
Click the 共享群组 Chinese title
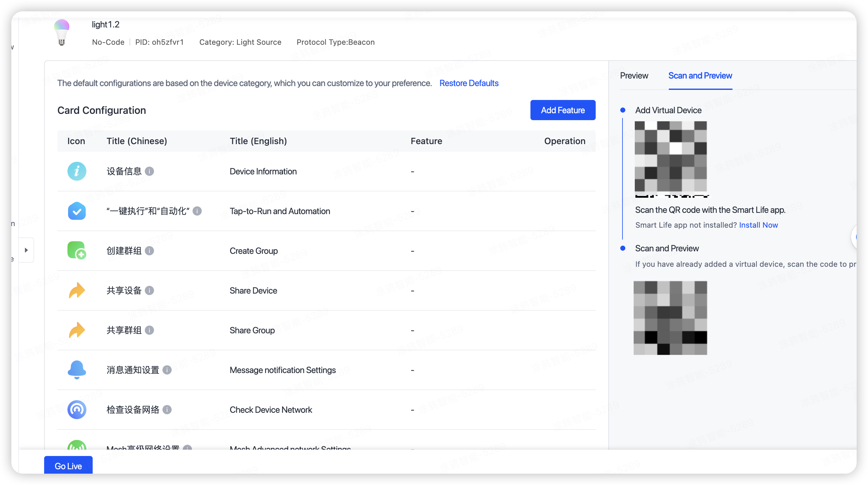pyautogui.click(x=124, y=330)
